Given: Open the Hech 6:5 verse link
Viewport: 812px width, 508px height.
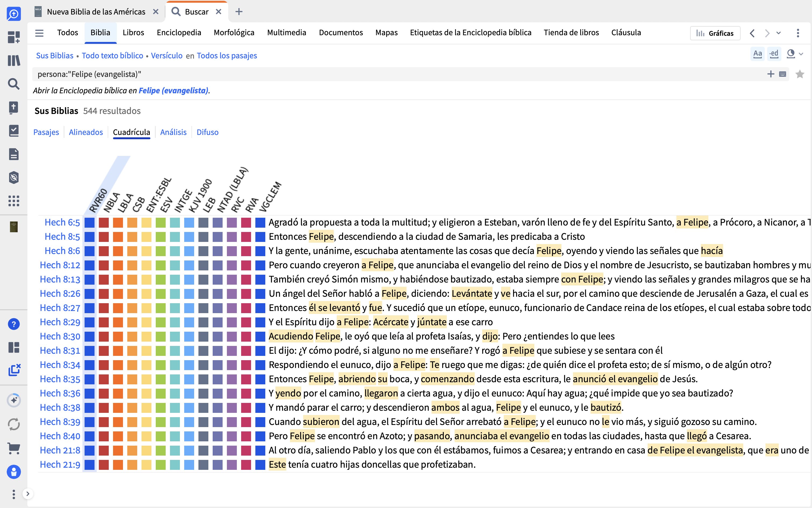Looking at the screenshot, I should pos(62,223).
